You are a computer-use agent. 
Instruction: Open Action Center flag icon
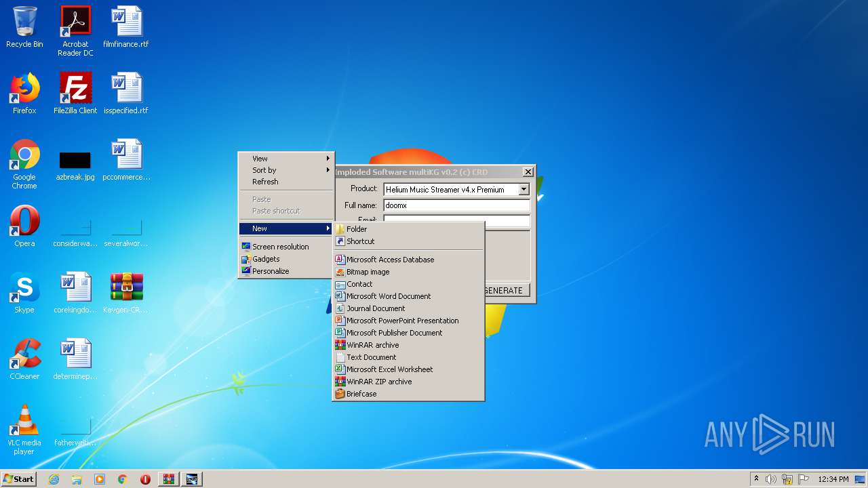[x=804, y=479]
